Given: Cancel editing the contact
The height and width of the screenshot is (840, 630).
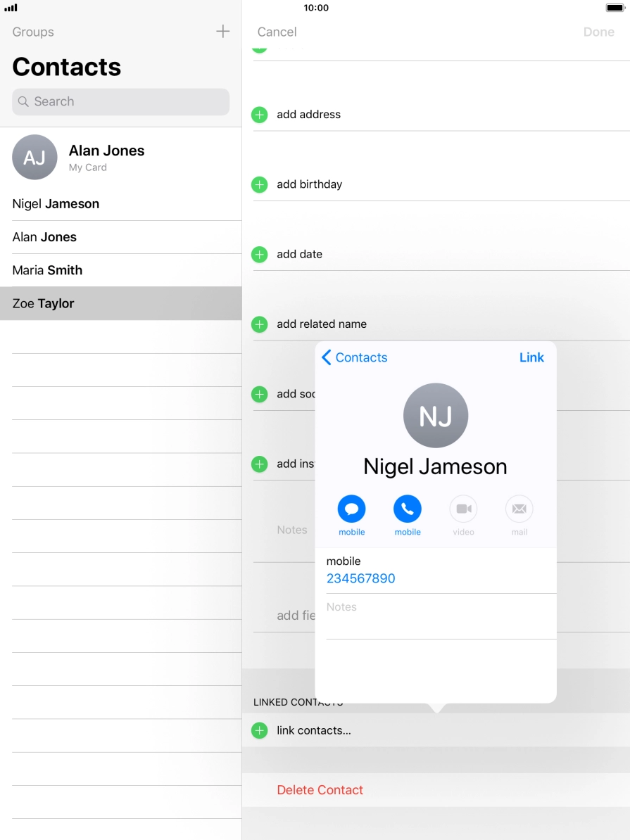Looking at the screenshot, I should 277,32.
